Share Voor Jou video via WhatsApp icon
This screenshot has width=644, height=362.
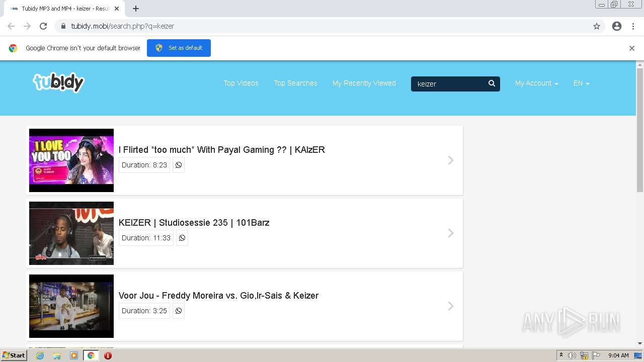[x=179, y=311]
